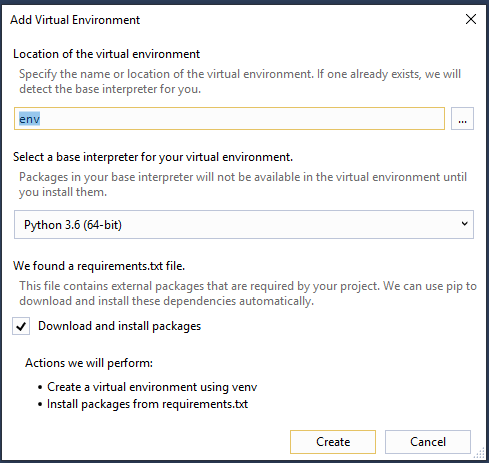Click the 'Packages in your base interpreter' description
The height and width of the screenshot is (463, 489).
243,184
